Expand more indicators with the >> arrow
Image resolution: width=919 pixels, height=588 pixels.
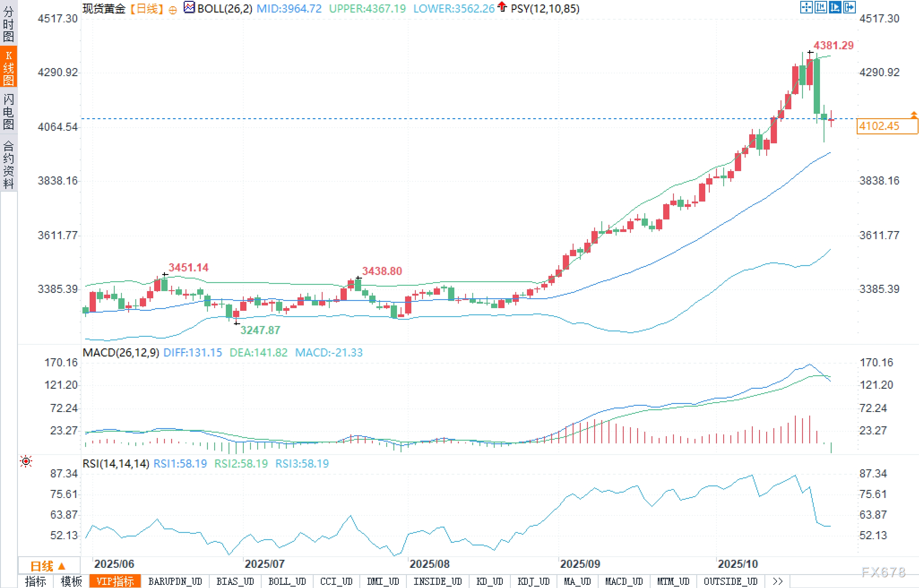click(778, 581)
